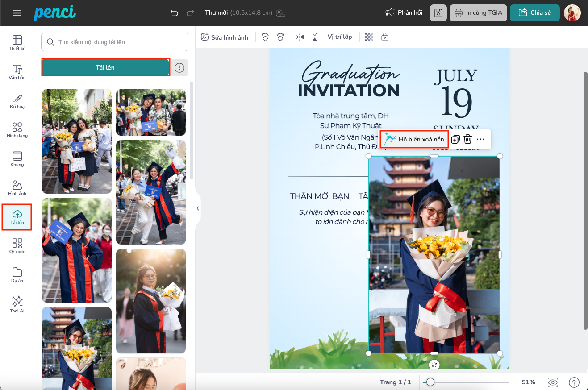Click the Chia sẻ share button
The width and height of the screenshot is (588, 390).
[x=534, y=13]
